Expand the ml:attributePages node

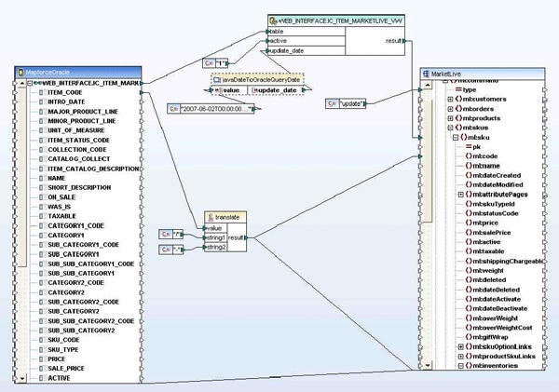point(460,195)
